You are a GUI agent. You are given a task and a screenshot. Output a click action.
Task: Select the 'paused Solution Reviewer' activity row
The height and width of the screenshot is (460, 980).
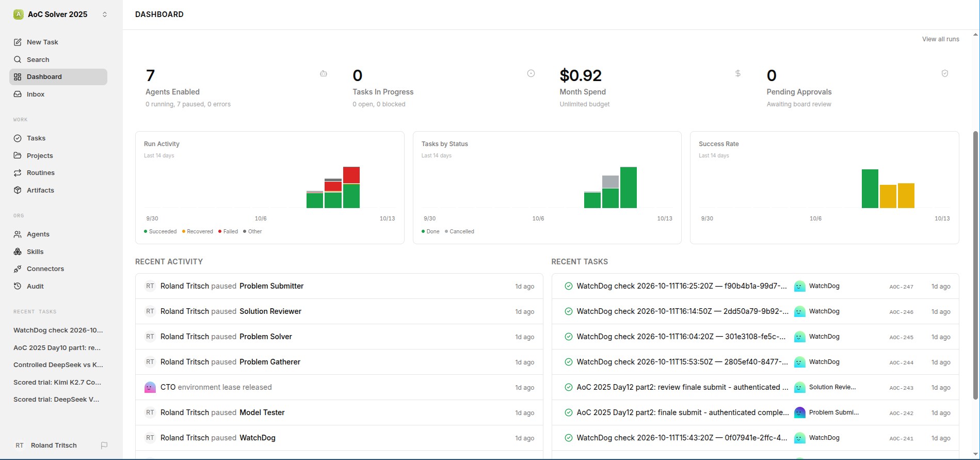[x=339, y=312]
